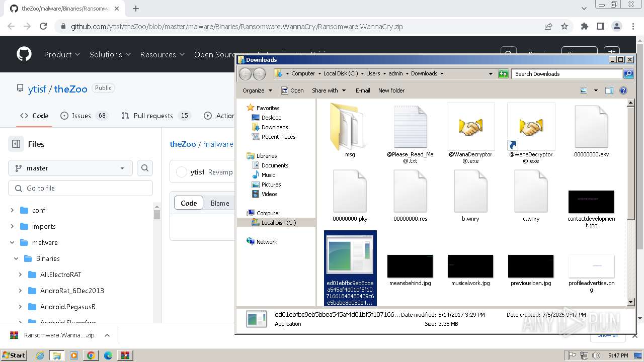Open Chrome profile avatar icon

pyautogui.click(x=616, y=26)
